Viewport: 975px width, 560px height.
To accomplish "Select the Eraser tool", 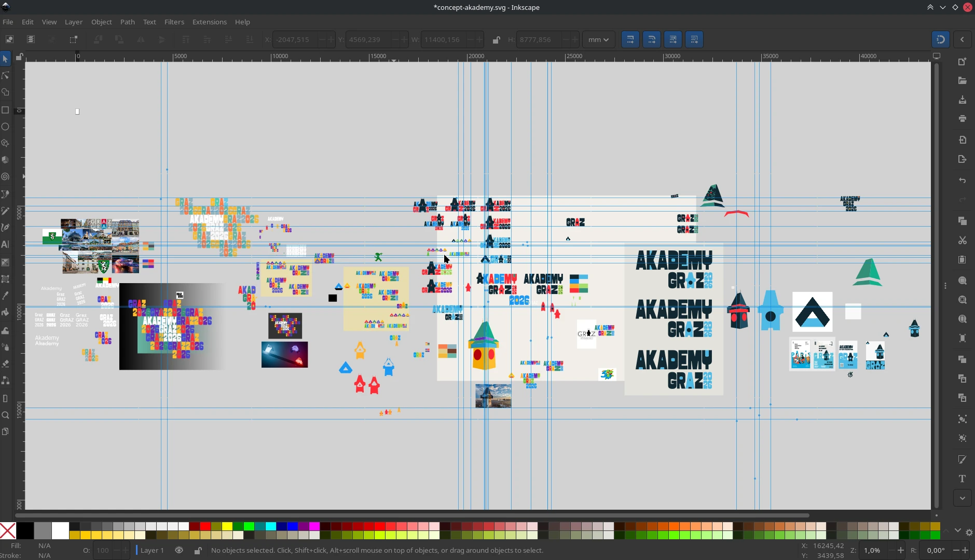I will 5,363.
